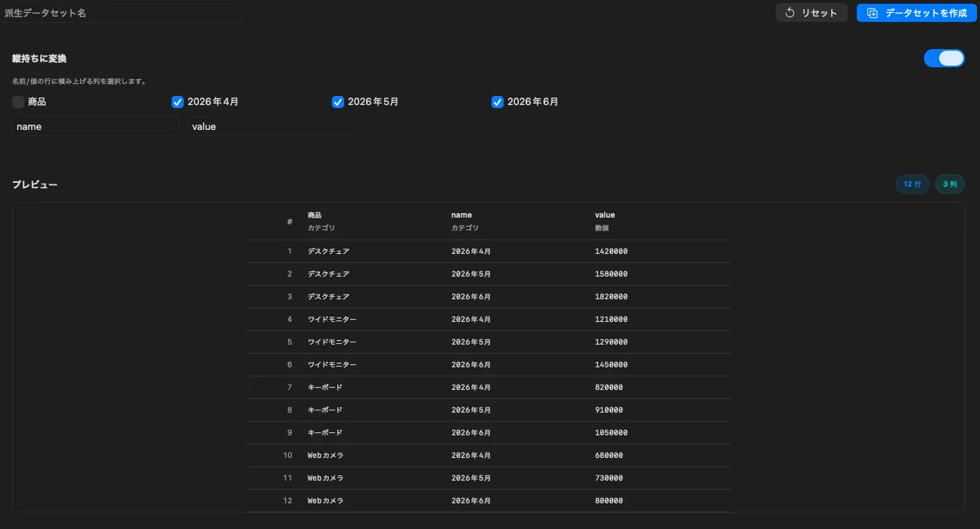Uncheck the 2026年4月 checkbox
Screen dimensions: 980x529
pyautogui.click(x=178, y=102)
